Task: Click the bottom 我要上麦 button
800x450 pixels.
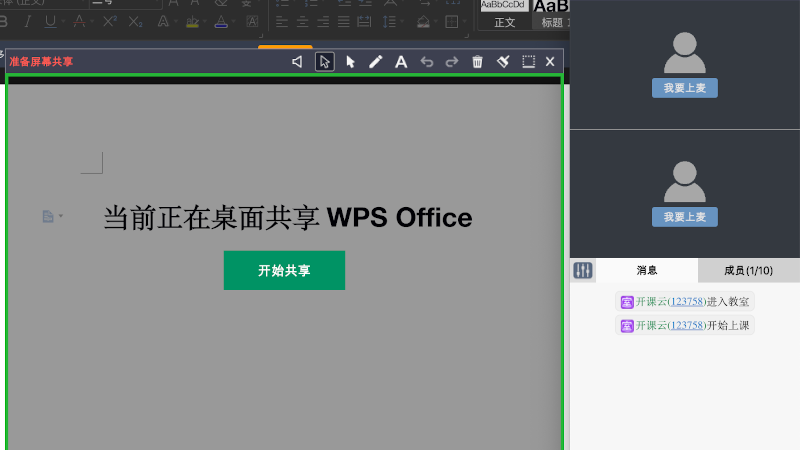Action: [x=685, y=217]
